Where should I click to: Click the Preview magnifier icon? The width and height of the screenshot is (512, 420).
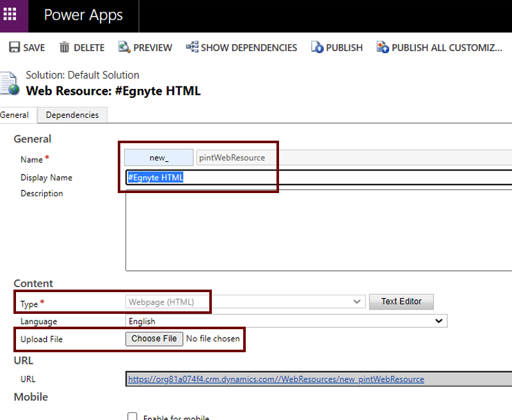pyautogui.click(x=124, y=47)
